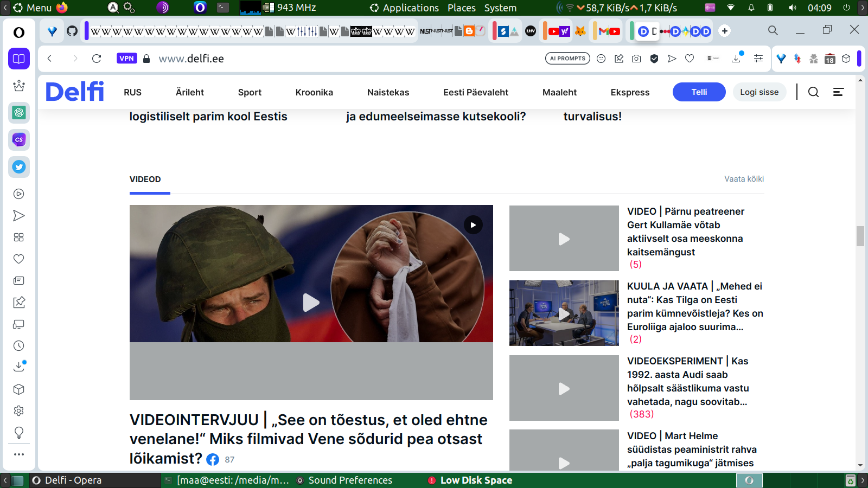Open the 1992. aasta Audi video headline

(x=688, y=381)
